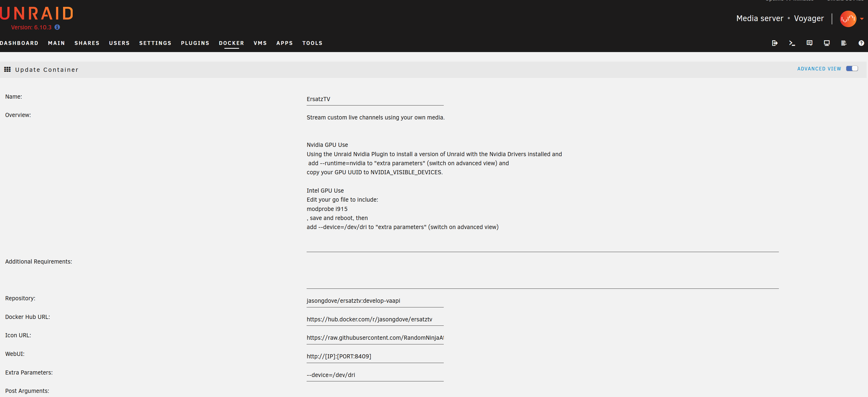Click the 'Nvidia GPU Use' line
Viewport: 868px width, 397px height.
coord(327,145)
